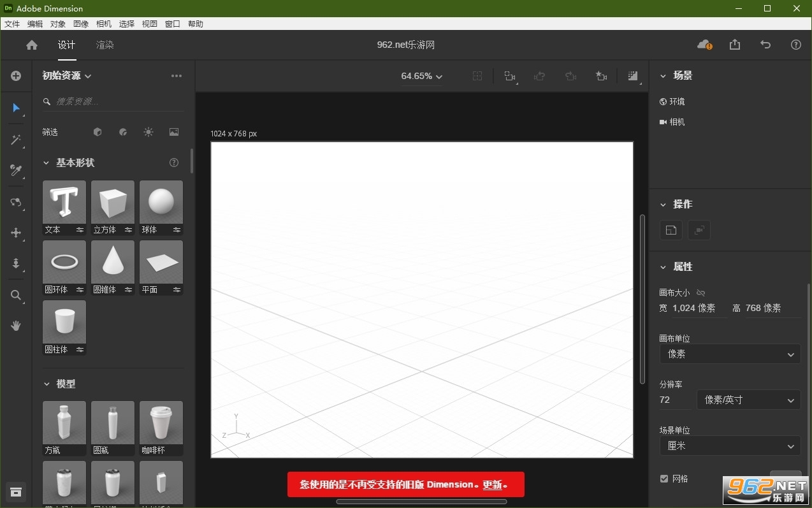This screenshot has width=812, height=508.
Task: Open the render preview icon
Action: click(633, 76)
